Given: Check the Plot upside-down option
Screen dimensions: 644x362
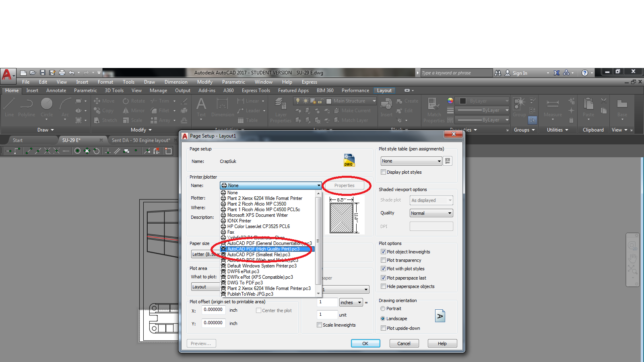Looking at the screenshot, I should coord(383,328).
